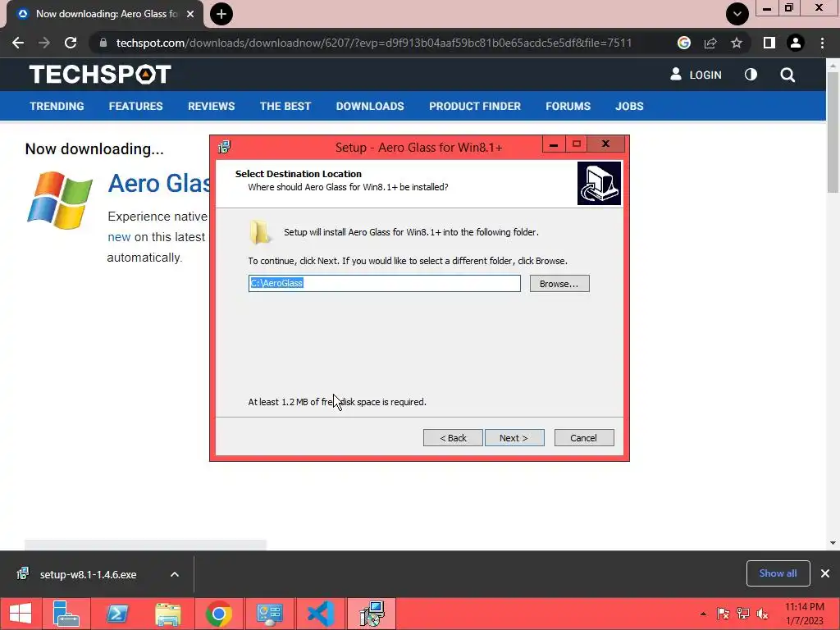Click the destination folder path field
The width and height of the screenshot is (840, 630).
[x=384, y=283]
